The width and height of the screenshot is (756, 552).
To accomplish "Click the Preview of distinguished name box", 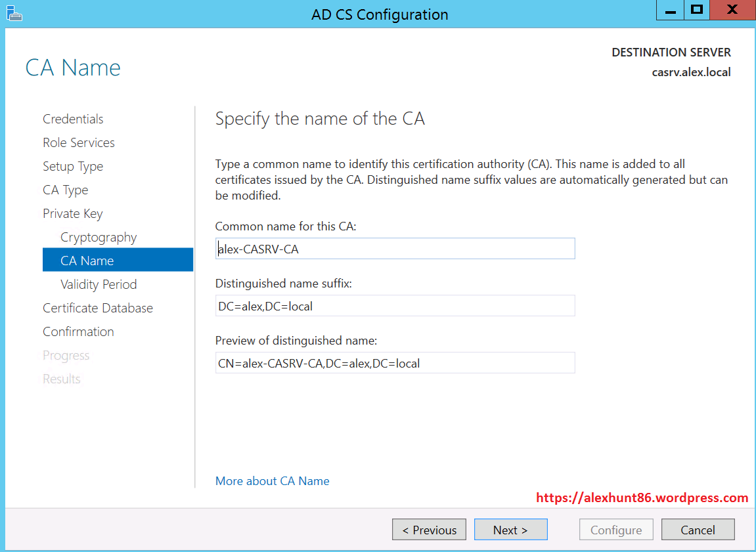I will click(x=395, y=363).
